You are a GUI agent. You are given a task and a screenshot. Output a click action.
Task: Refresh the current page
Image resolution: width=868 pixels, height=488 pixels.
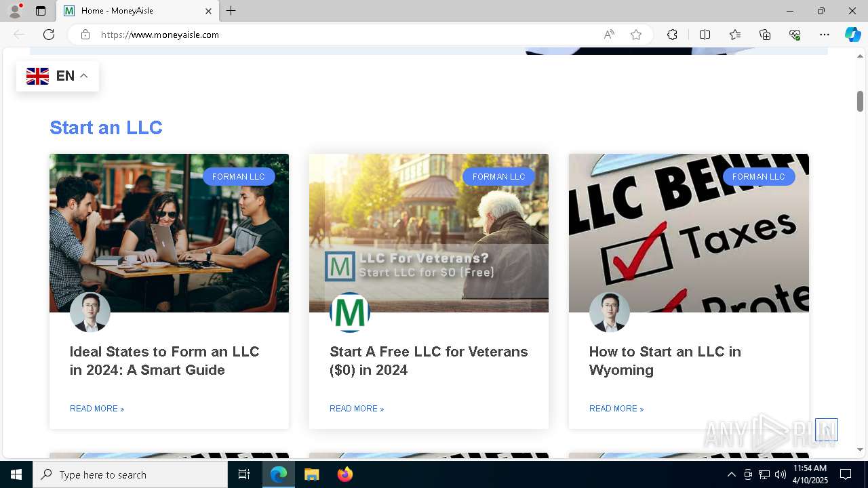(49, 35)
